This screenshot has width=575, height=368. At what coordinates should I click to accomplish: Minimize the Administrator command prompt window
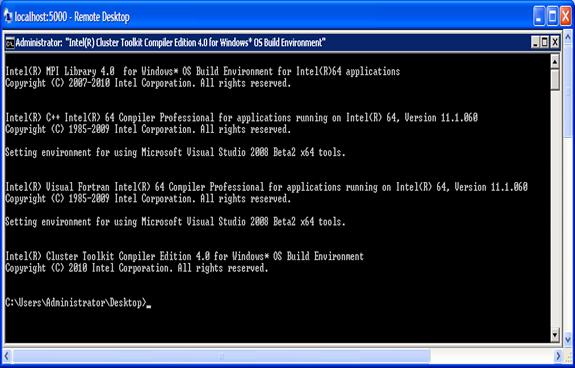[x=535, y=43]
